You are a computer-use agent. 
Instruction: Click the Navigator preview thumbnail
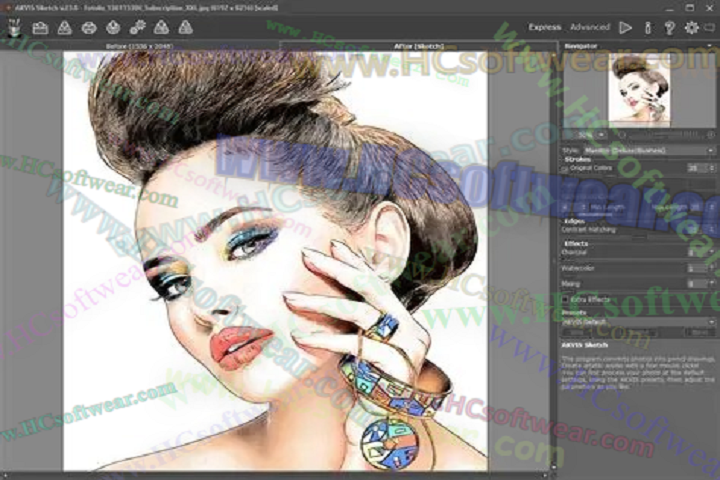639,90
